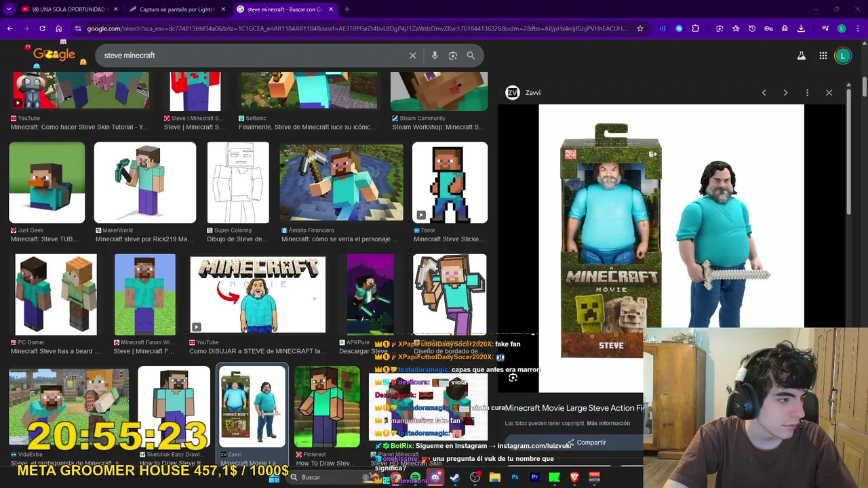Open the Pinterest How To Draw Steve image
The width and height of the screenshot is (868, 488).
(x=328, y=407)
